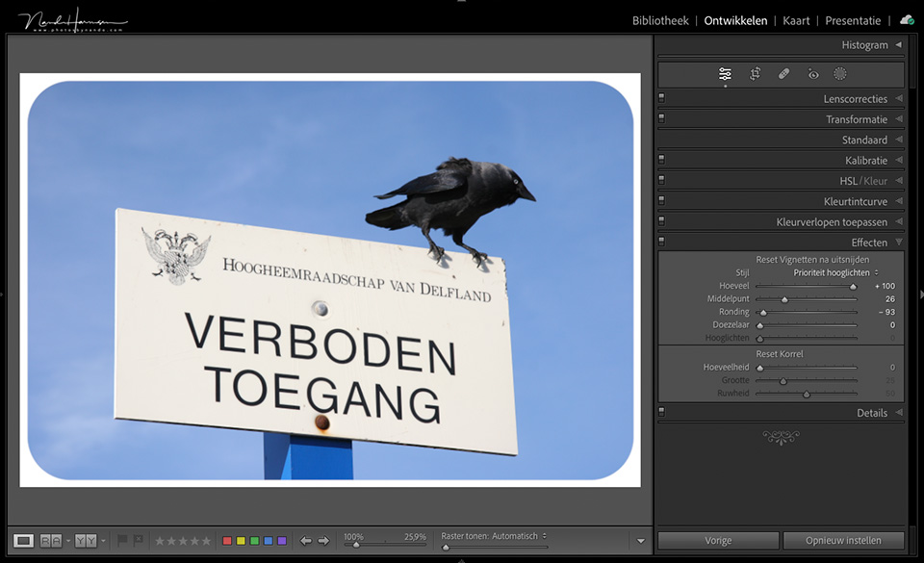The image size is (924, 563).
Task: Disable the Lenscorrecties panel switch
Action: point(661,98)
